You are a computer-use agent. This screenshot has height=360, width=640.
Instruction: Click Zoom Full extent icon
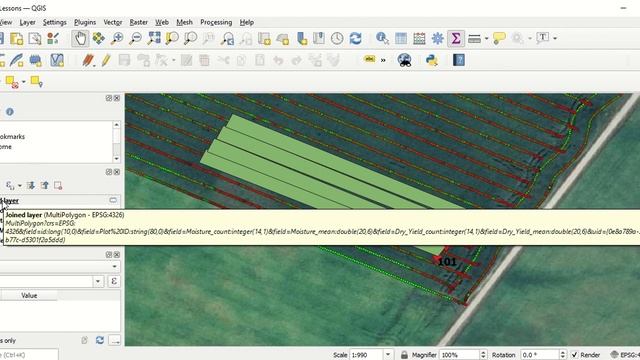tap(154, 38)
